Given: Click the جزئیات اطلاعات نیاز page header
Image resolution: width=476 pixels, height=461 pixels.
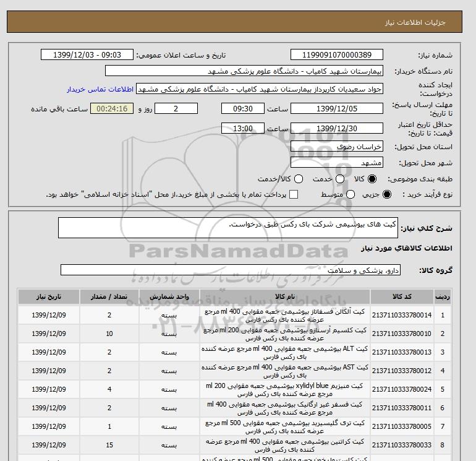Looking at the screenshot, I should pyautogui.click(x=415, y=22).
